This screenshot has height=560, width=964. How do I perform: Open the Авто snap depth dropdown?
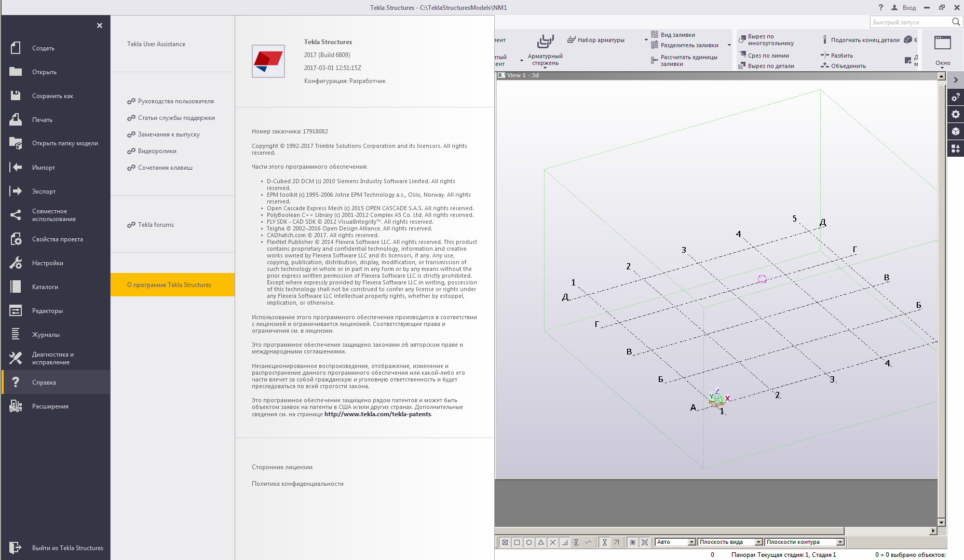[691, 542]
